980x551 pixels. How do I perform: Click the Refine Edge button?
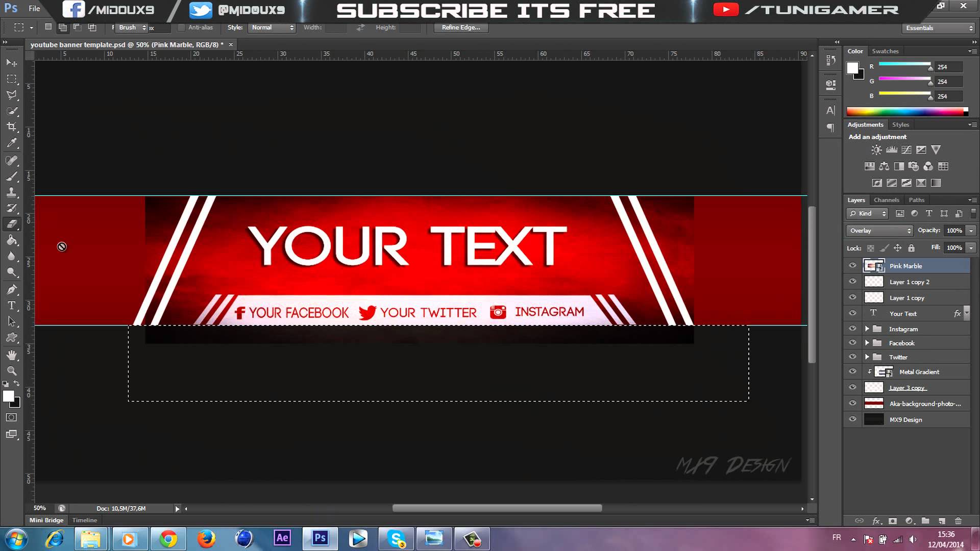pyautogui.click(x=460, y=27)
